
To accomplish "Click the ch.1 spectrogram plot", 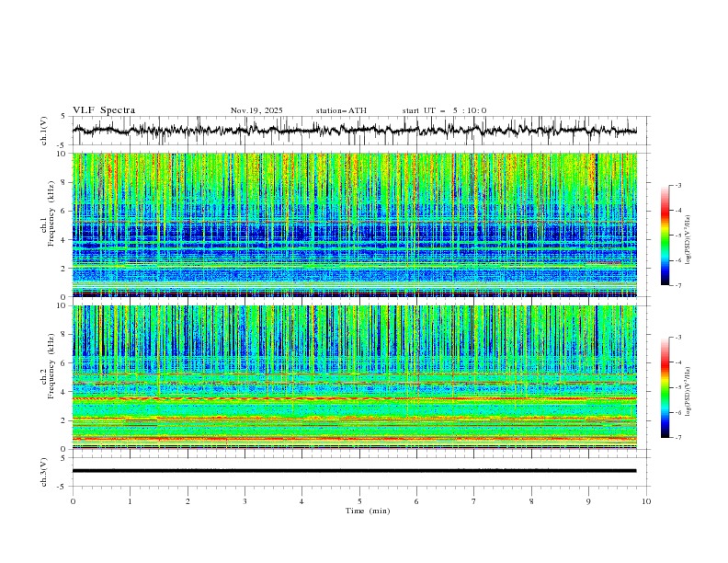I will (x=354, y=224).
